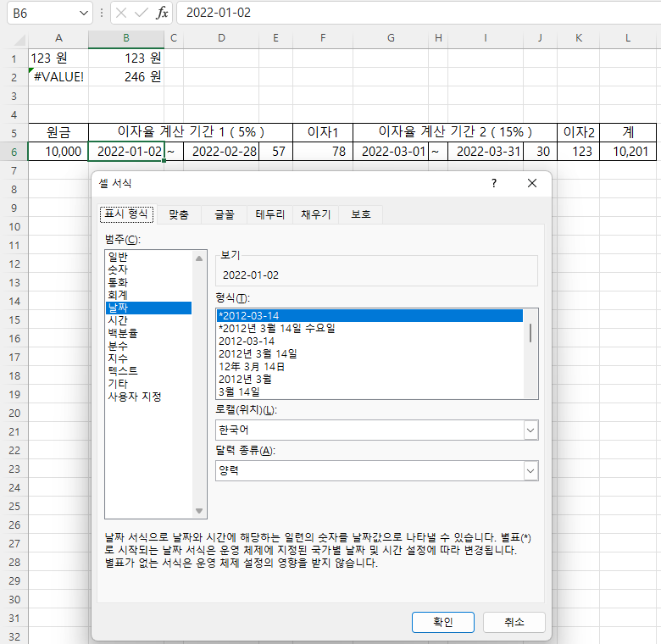Select 회계 category

point(149,295)
